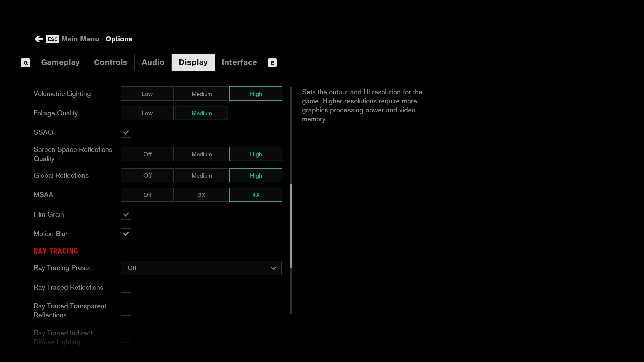Set Foliage Quality to Low
Viewport: 644px width, 362px height.
pos(147,113)
